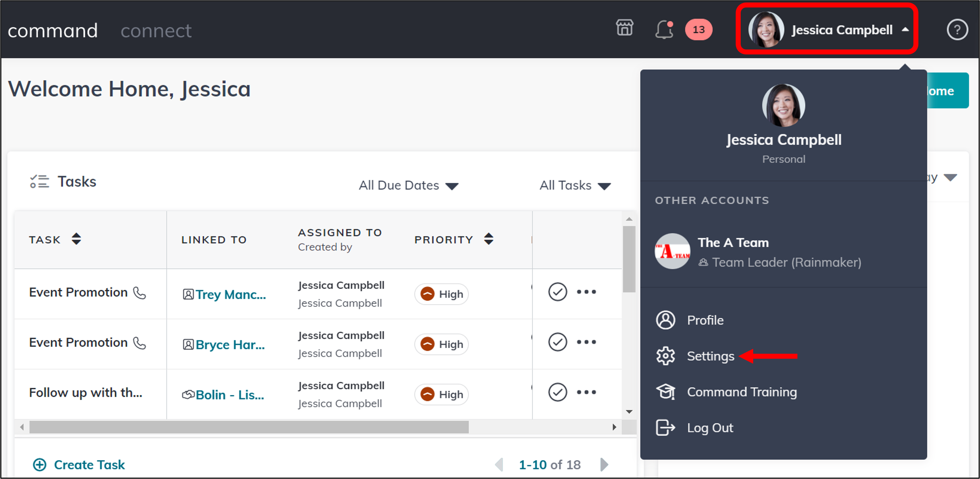Click the horizontal scrollbar thumb under tasks

249,427
